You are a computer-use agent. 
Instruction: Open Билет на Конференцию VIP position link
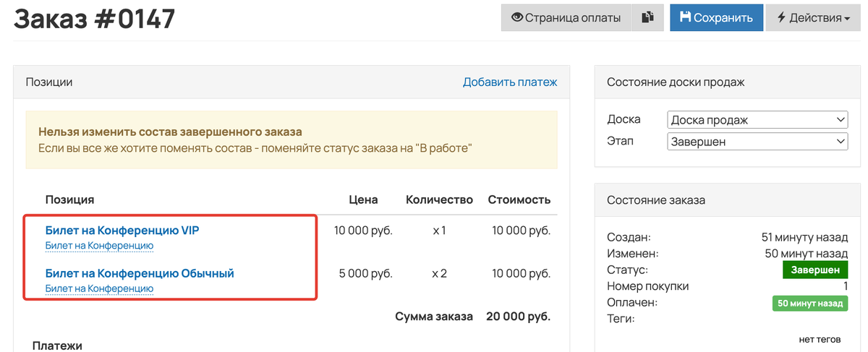coord(122,231)
